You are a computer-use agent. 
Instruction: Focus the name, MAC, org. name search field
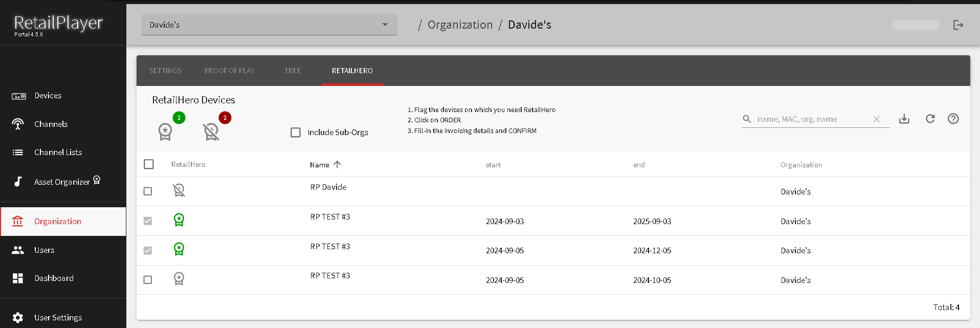[811, 119]
